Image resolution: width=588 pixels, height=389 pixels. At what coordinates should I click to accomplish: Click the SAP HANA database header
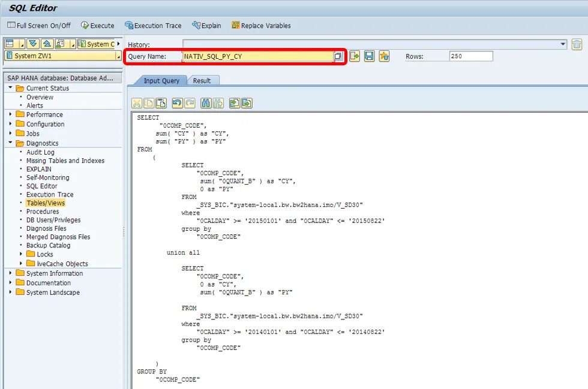click(x=62, y=78)
